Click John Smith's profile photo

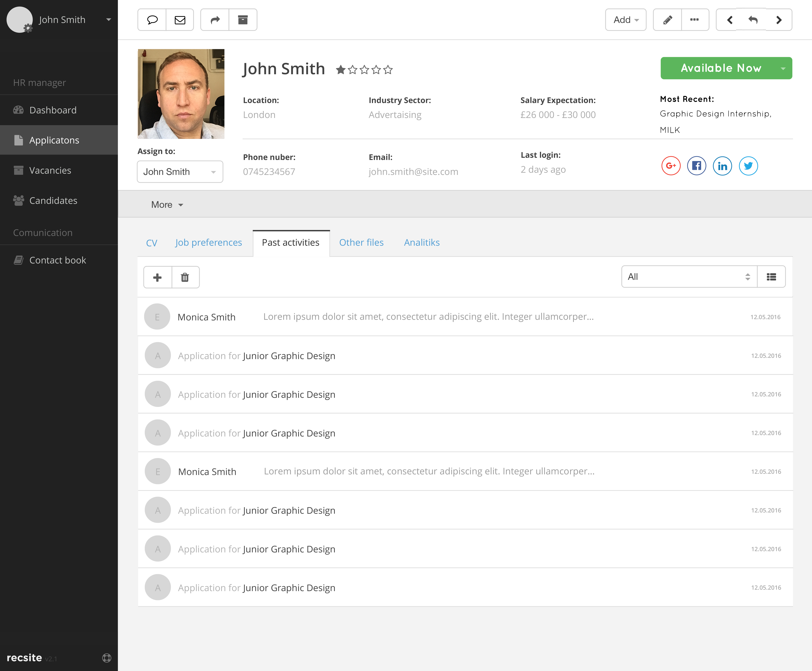coord(181,94)
